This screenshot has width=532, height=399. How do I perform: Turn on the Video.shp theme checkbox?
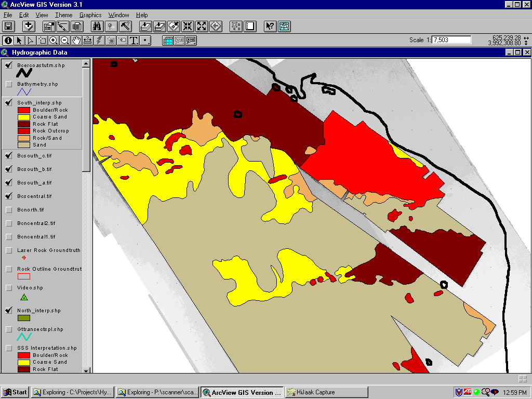9,288
